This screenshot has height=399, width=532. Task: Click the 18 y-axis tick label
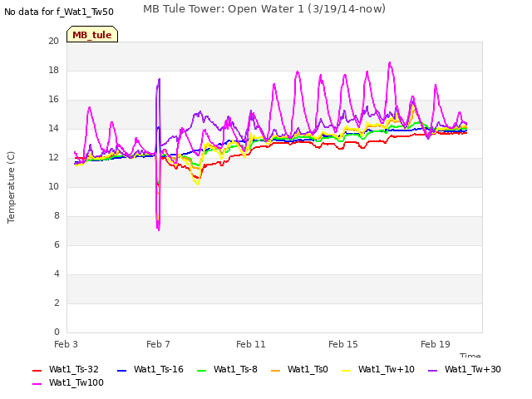tap(53, 70)
